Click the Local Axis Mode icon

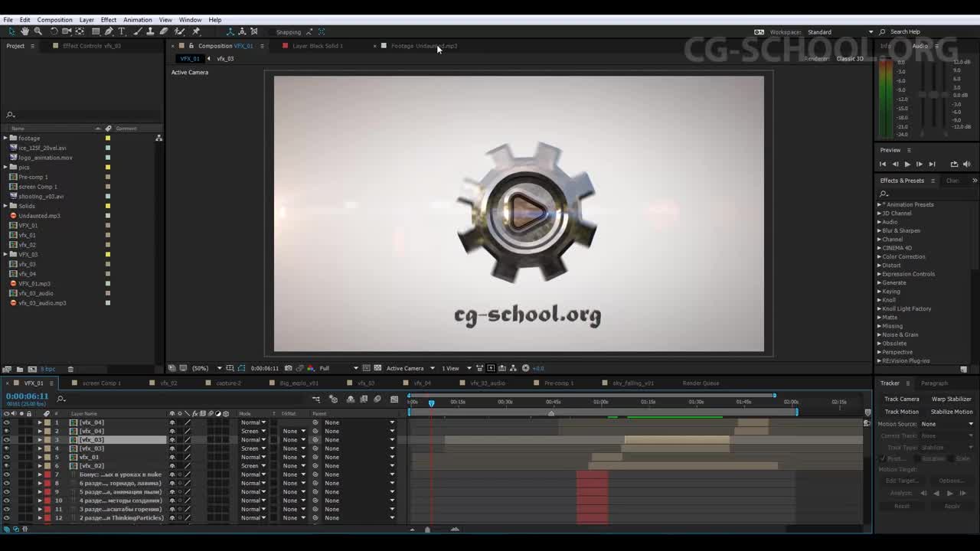230,31
